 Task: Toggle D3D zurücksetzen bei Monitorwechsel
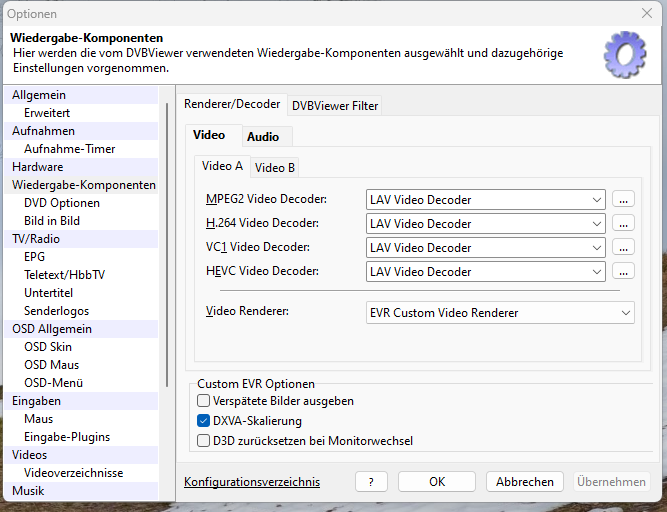coord(204,441)
